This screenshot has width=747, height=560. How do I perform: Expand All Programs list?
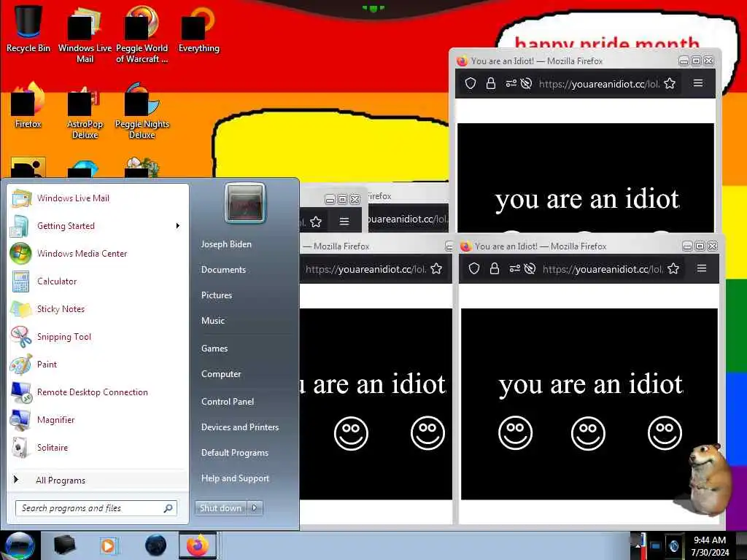point(98,480)
